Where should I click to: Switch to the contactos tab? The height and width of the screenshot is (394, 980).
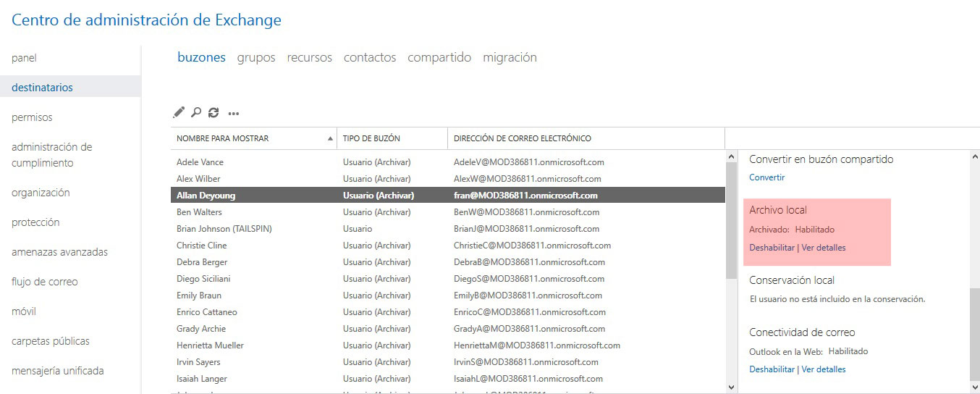coord(370,57)
